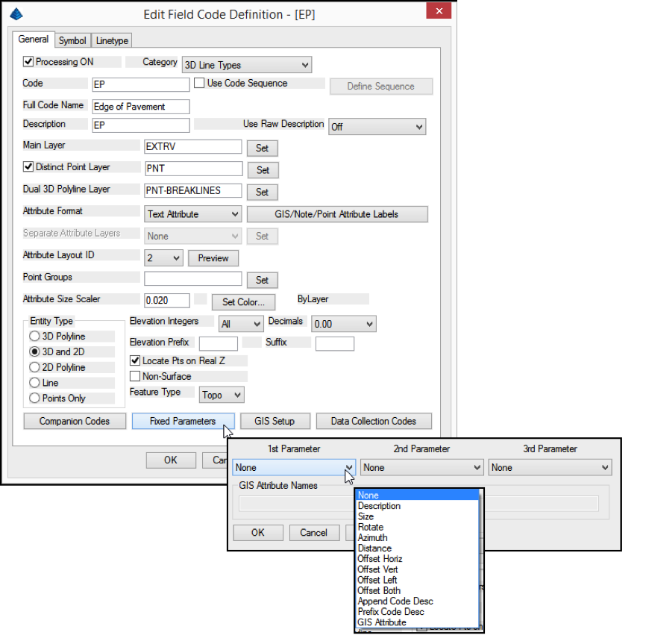Screen dimensions: 646x644
Task: Choose None in the parameter list
Action: (x=417, y=495)
